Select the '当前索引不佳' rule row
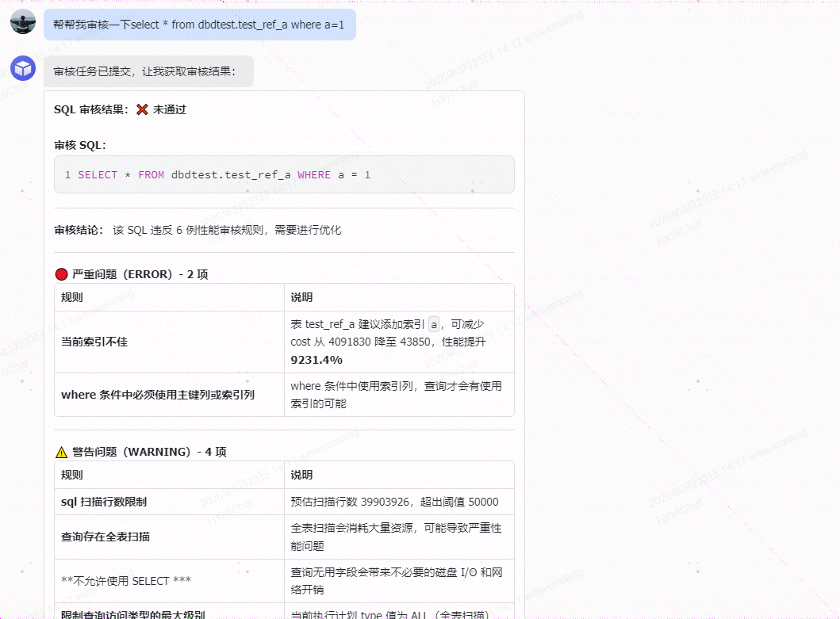The height and width of the screenshot is (619, 840). (284, 342)
